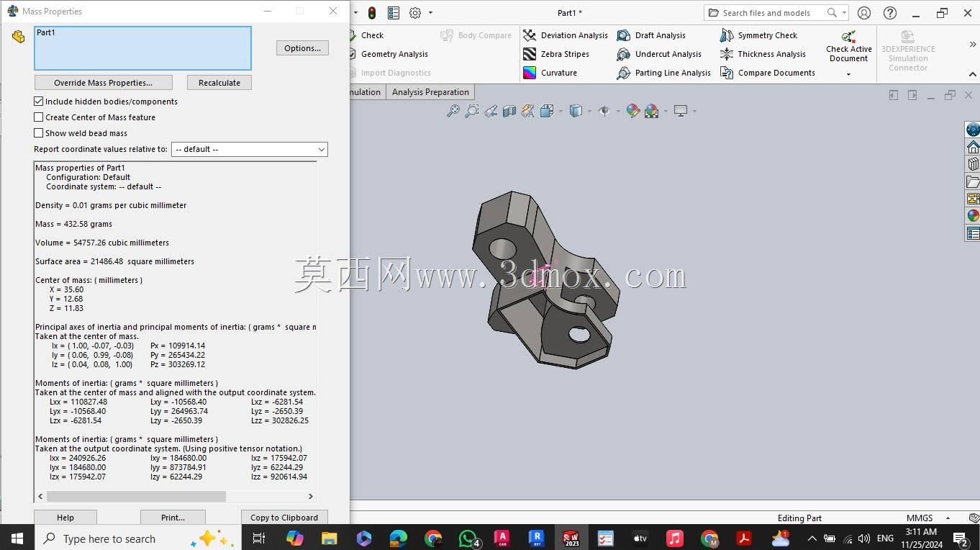The image size is (980, 550).
Task: Open Apple Music from taskbar
Action: [x=674, y=538]
